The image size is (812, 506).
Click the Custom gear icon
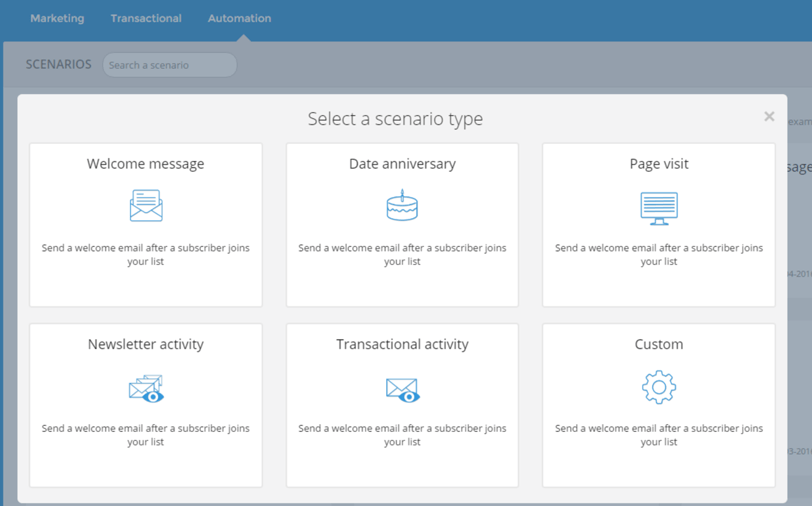point(659,387)
